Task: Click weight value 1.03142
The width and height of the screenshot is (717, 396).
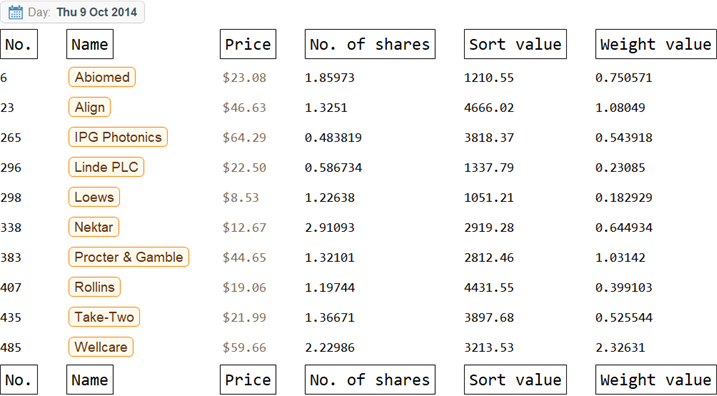Action: 620,257
